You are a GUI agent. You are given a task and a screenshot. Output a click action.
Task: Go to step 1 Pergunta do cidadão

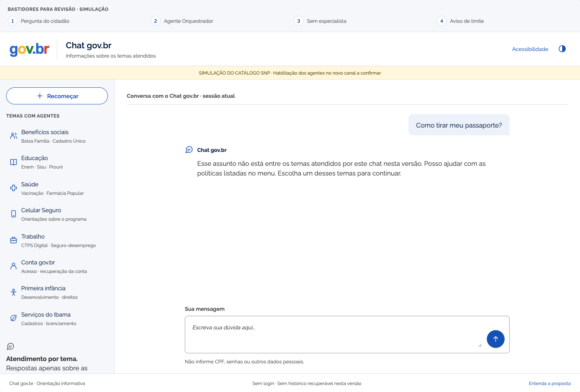(x=39, y=21)
